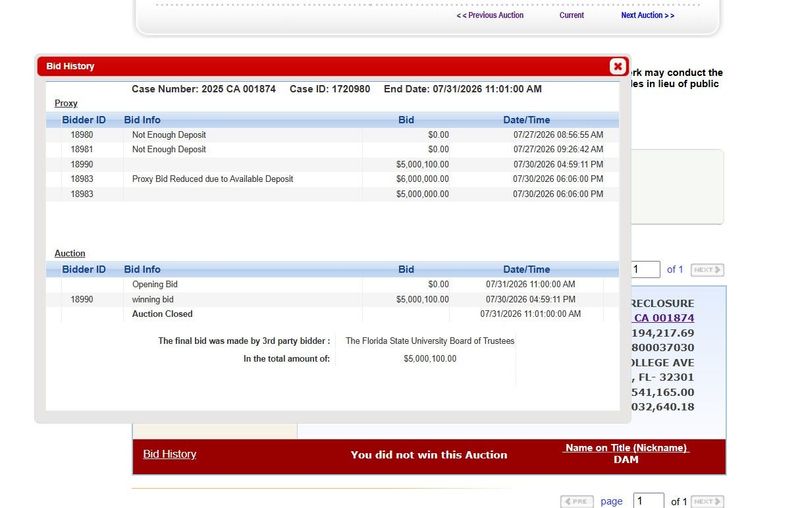Open Bid History link in red bar

(x=169, y=454)
